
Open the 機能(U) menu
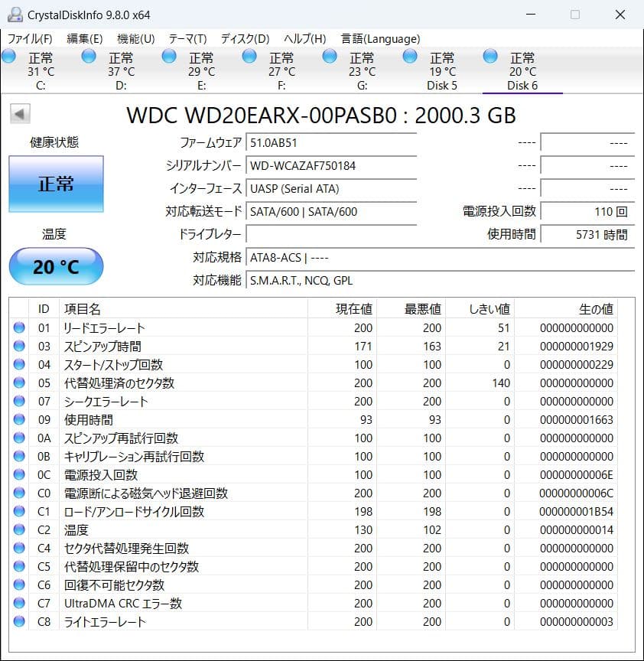click(x=135, y=39)
